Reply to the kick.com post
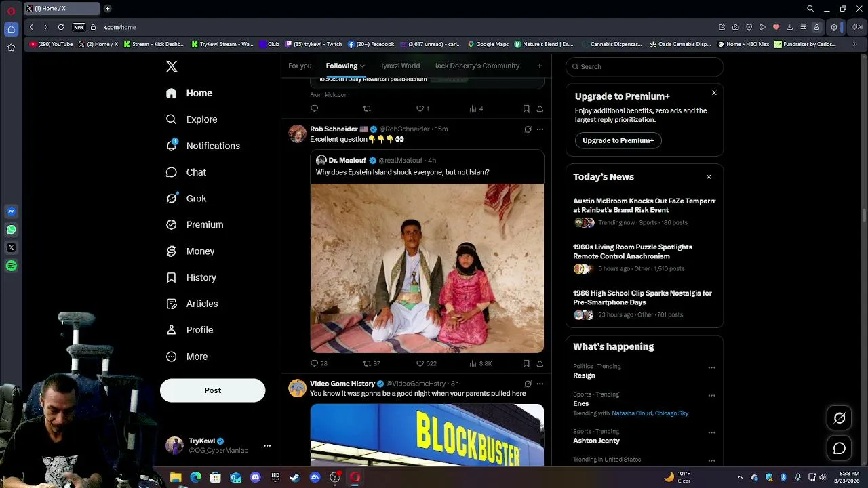The width and height of the screenshot is (868, 488). [x=314, y=108]
